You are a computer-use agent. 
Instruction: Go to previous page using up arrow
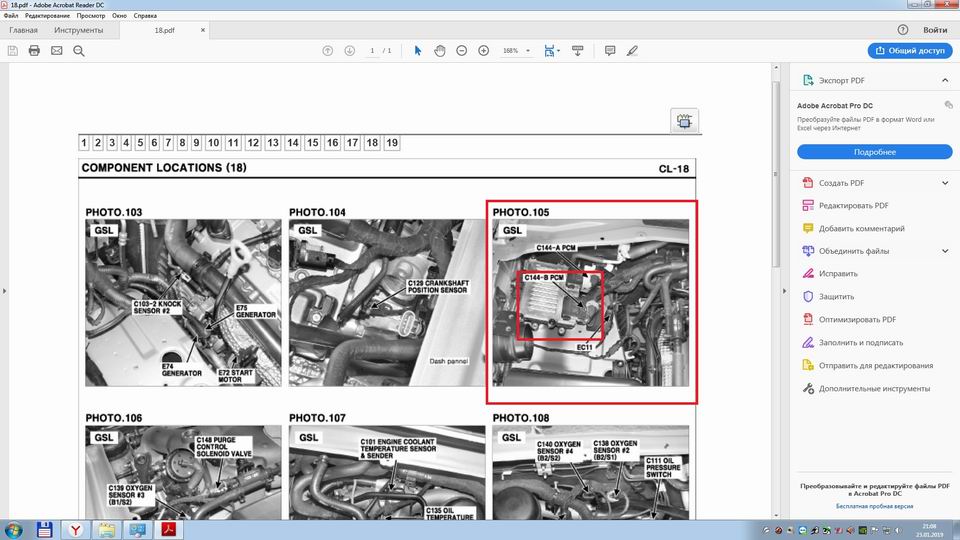[x=327, y=51]
